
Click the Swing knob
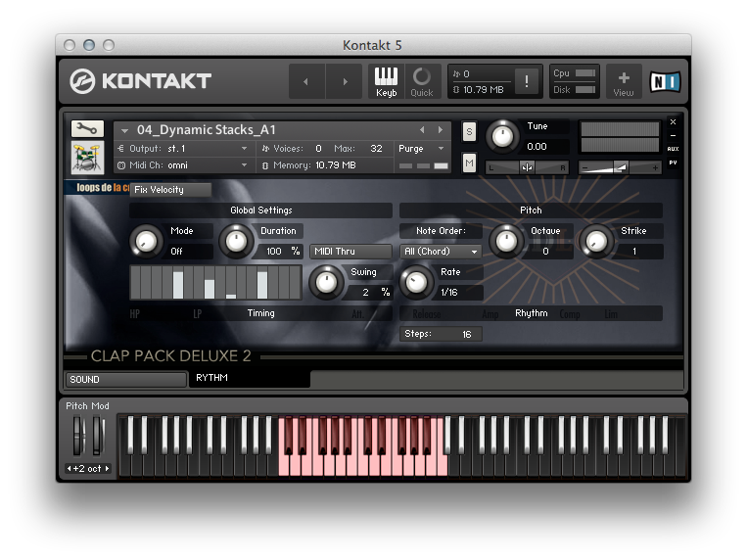[326, 283]
